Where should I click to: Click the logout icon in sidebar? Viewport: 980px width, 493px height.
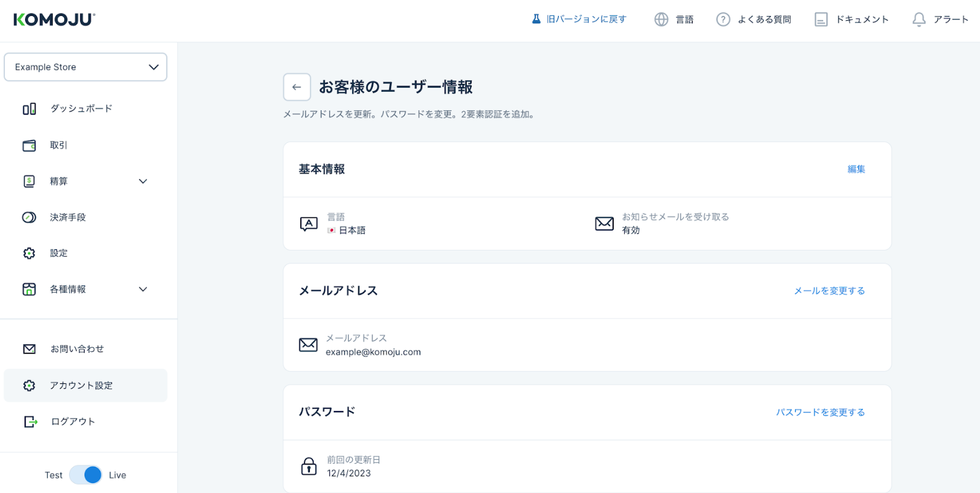coord(30,421)
